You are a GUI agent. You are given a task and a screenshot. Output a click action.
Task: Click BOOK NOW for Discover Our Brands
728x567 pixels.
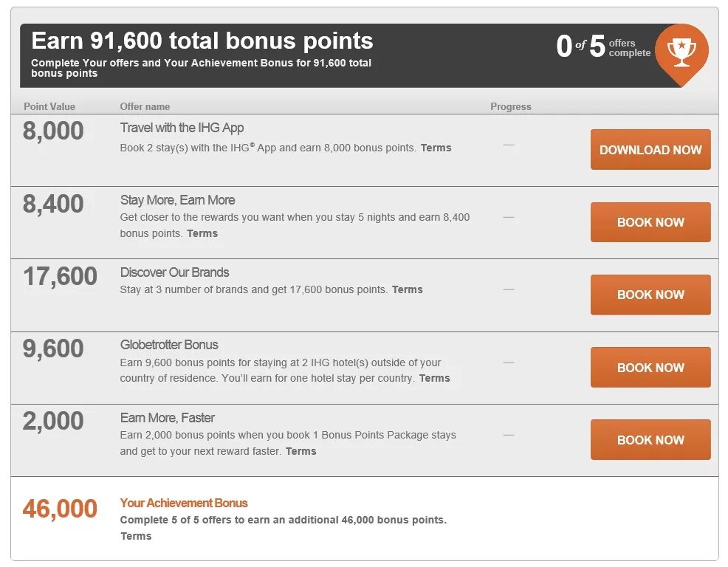[x=650, y=295]
